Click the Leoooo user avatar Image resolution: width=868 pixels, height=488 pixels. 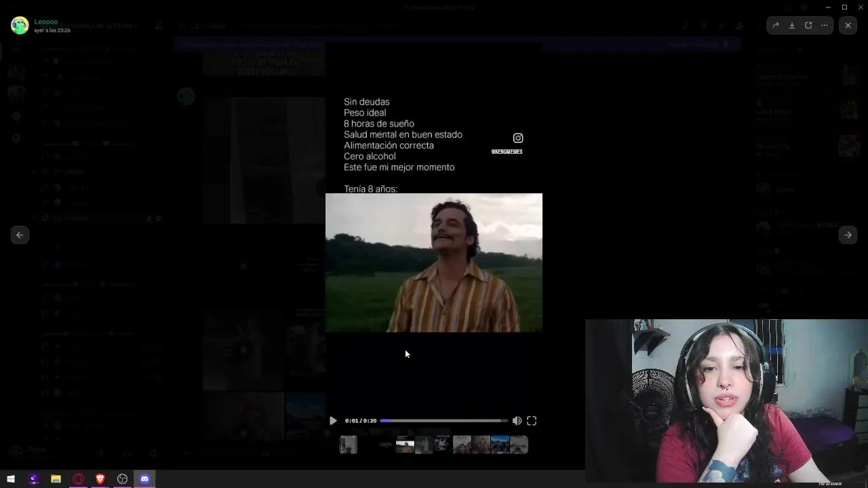point(20,25)
